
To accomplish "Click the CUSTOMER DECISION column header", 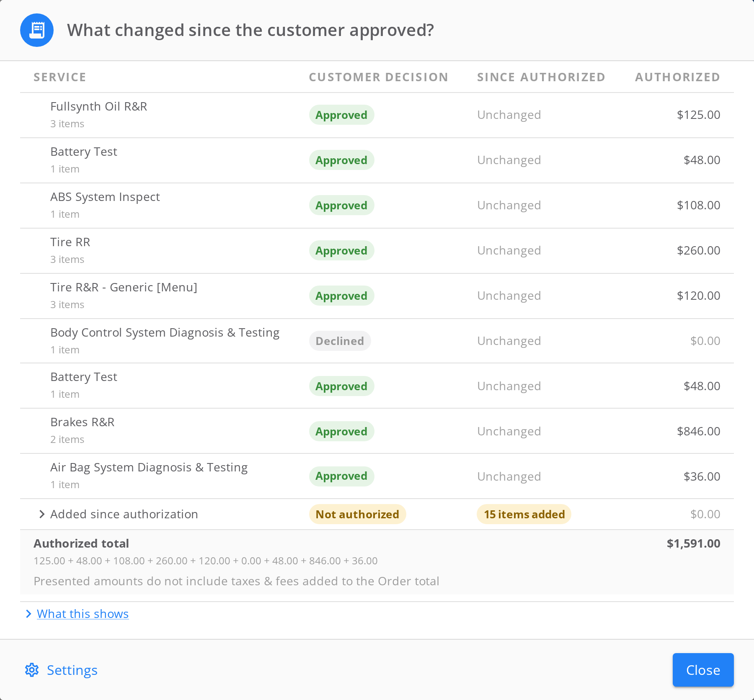I will tap(379, 77).
